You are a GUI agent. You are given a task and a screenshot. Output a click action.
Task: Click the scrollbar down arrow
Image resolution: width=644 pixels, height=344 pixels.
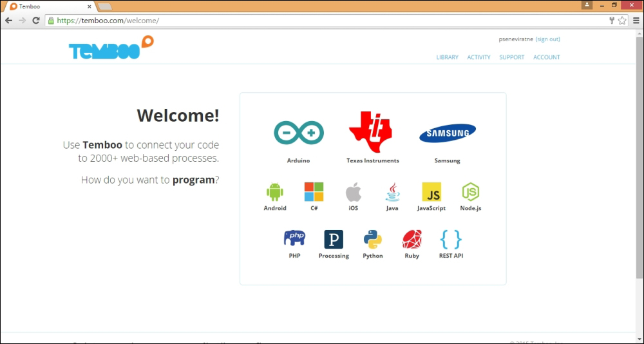639,338
